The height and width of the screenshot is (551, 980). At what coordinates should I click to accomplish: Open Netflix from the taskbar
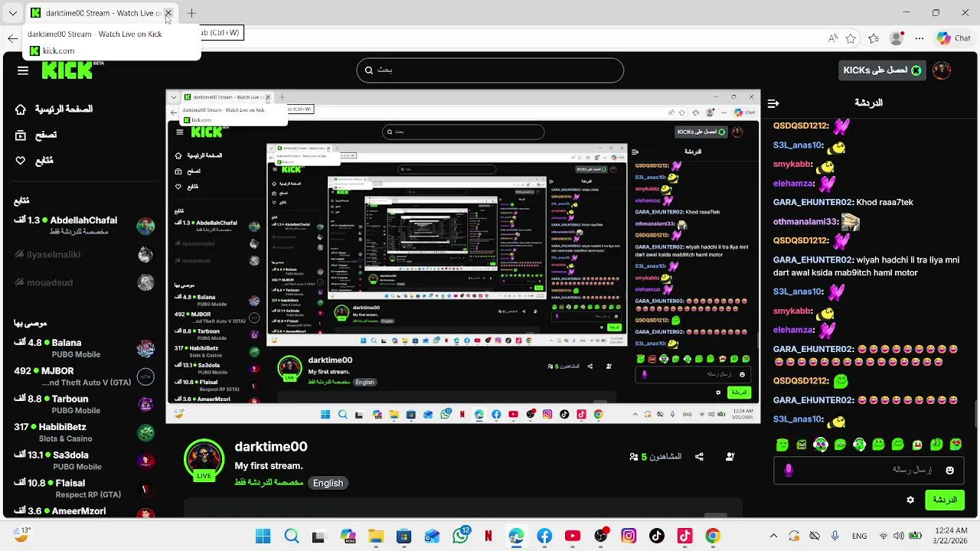tap(488, 536)
